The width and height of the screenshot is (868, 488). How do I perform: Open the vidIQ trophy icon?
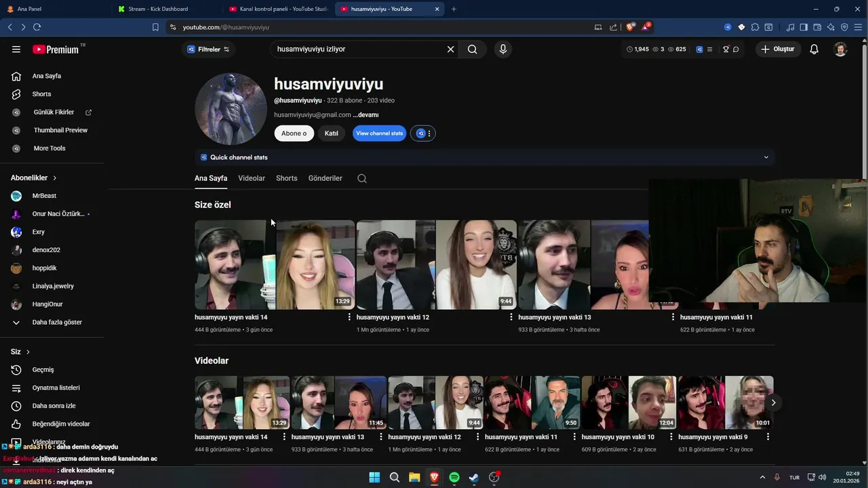tap(726, 49)
